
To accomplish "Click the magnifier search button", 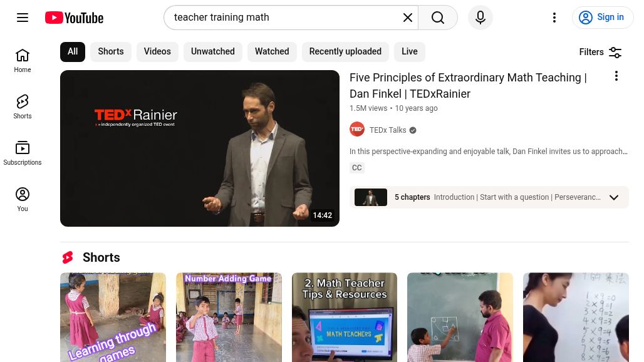I will click(438, 18).
